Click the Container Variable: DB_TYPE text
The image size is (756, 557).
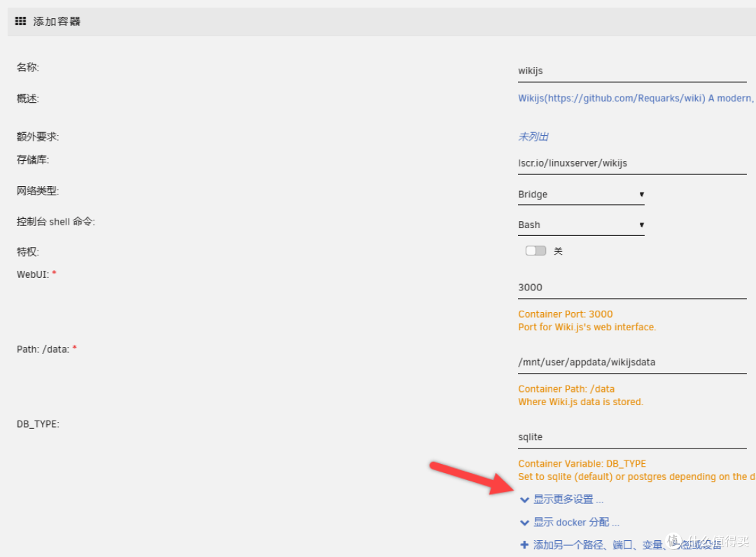click(x=582, y=463)
